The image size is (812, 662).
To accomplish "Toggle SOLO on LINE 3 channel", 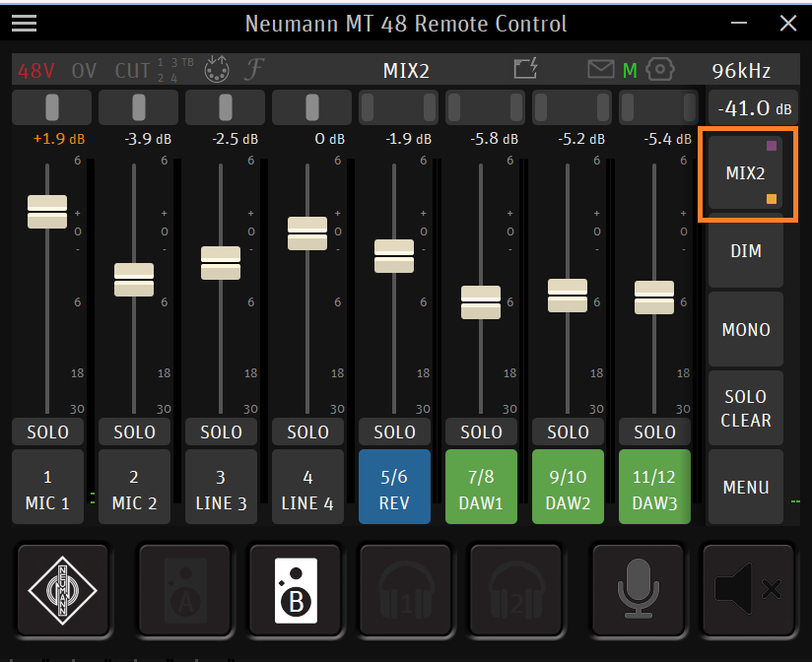I will pyautogui.click(x=221, y=431).
